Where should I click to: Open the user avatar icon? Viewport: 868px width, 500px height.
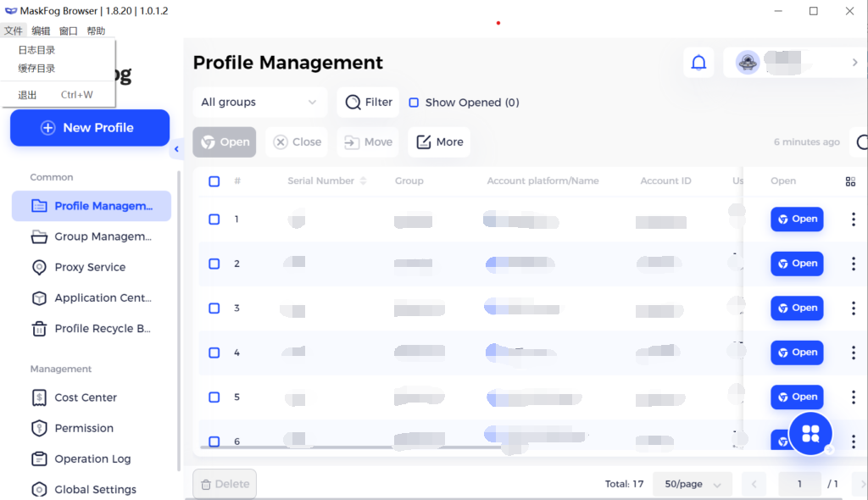748,63
